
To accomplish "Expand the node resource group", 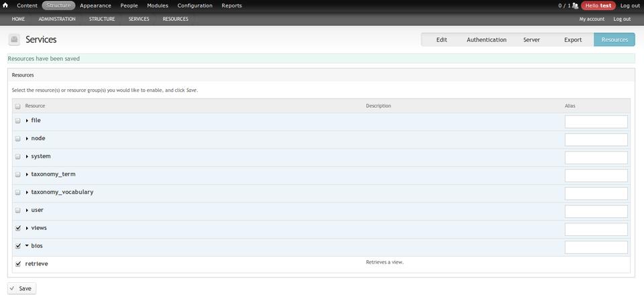I will pyautogui.click(x=27, y=139).
